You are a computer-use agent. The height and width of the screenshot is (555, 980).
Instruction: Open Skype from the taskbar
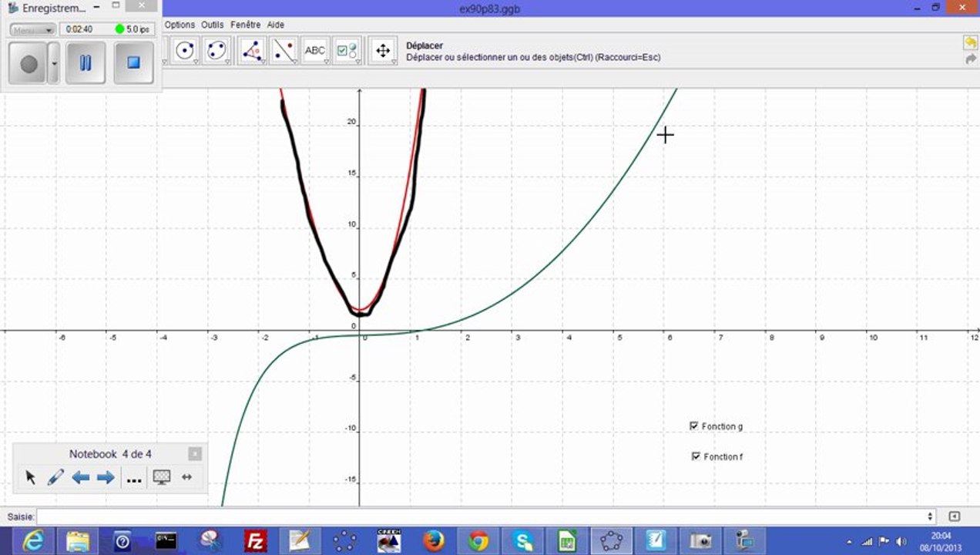(523, 541)
